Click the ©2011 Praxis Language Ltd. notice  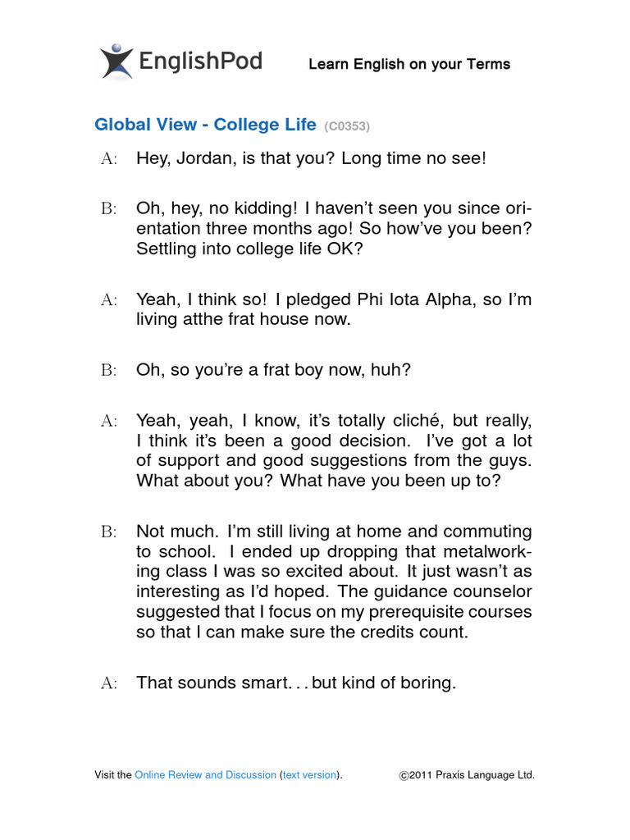[x=466, y=774]
